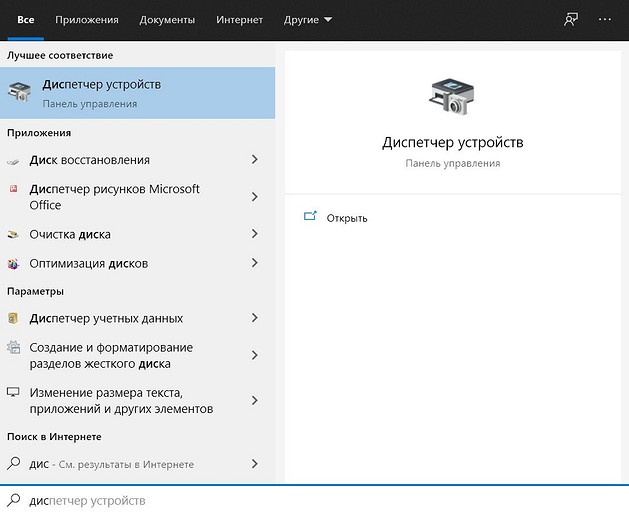The height and width of the screenshot is (512, 629).
Task: Switch to the Документы tab
Action: 167,20
